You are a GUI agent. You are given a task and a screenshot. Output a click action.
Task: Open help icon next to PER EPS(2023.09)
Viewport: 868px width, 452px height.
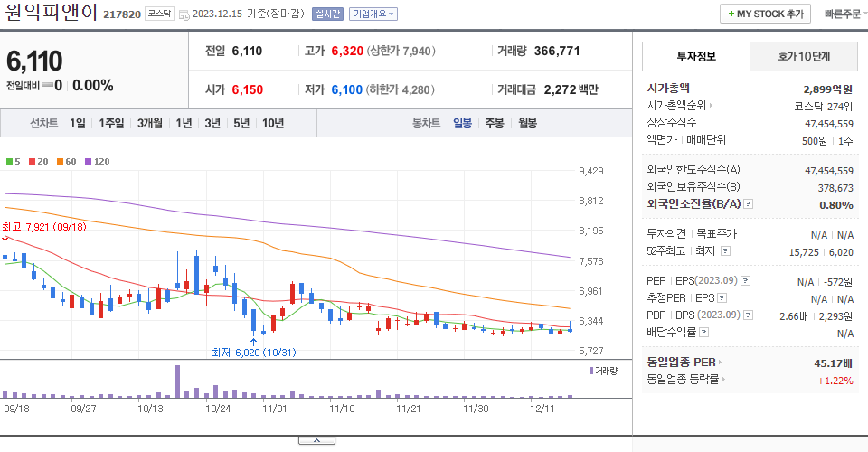(x=745, y=281)
